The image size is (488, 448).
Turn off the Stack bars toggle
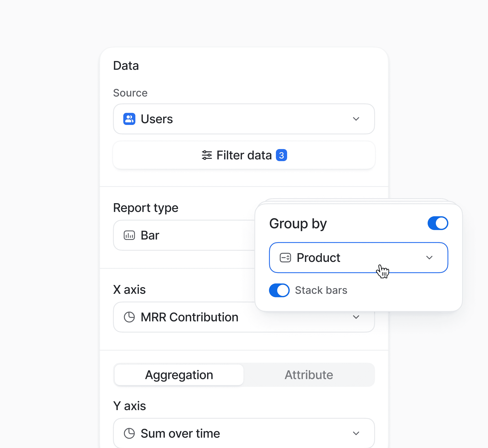(x=279, y=290)
